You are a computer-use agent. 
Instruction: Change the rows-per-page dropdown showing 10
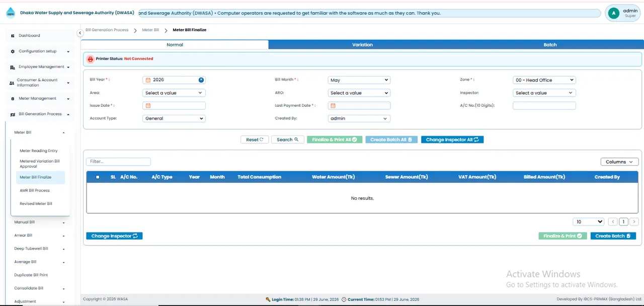tap(589, 222)
